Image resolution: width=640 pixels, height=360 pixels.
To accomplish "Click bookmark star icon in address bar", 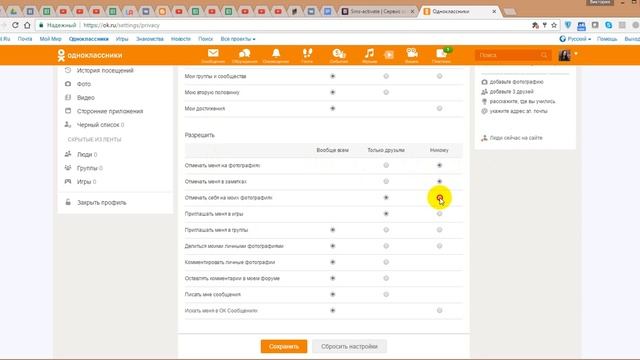I will coord(554,25).
